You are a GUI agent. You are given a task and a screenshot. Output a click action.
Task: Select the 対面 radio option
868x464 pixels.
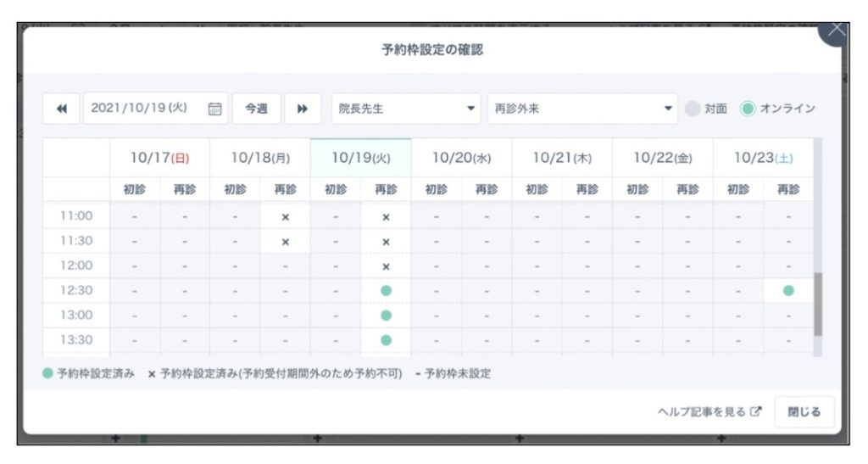(693, 109)
